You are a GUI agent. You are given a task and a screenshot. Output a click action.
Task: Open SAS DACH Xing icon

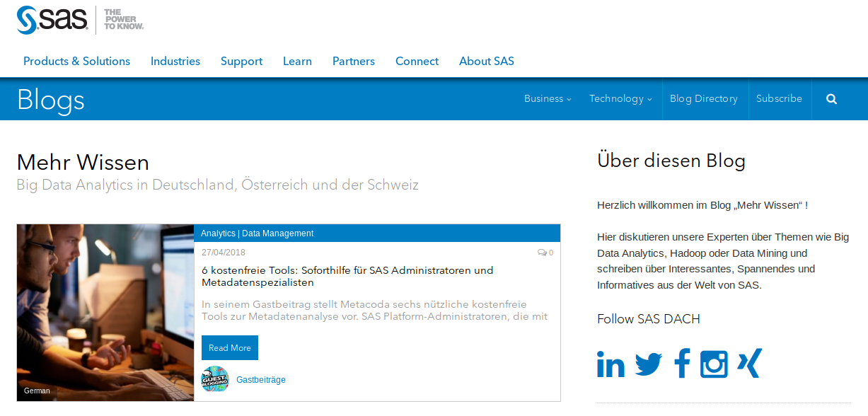(749, 364)
